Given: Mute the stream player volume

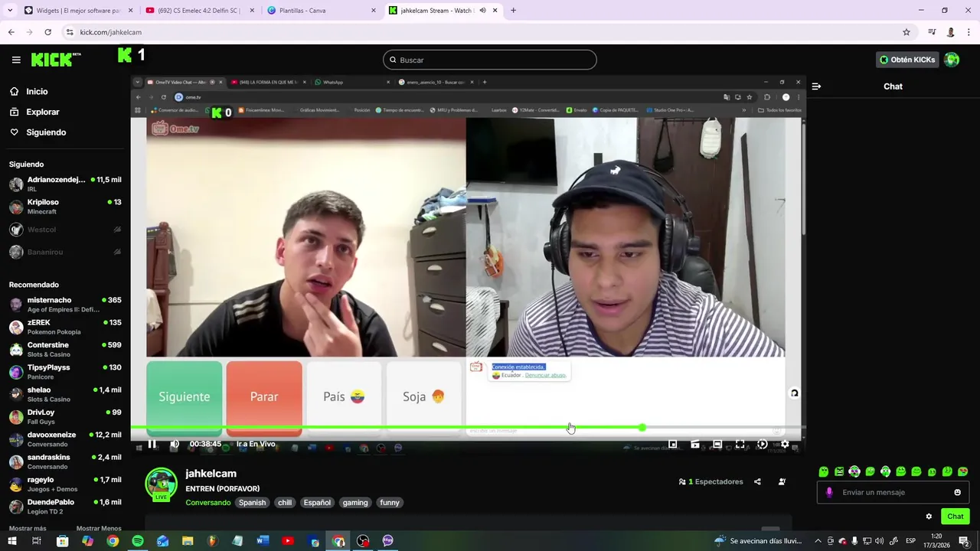Looking at the screenshot, I should click(x=174, y=444).
